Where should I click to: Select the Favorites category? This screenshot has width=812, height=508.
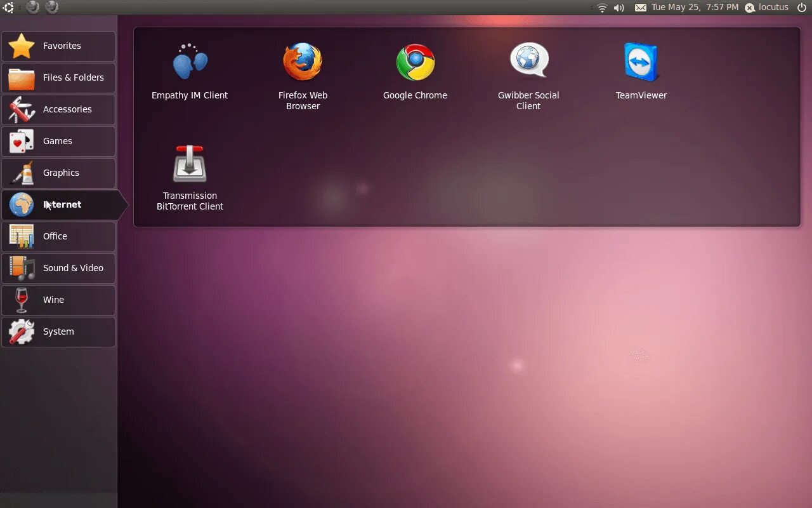coord(58,46)
